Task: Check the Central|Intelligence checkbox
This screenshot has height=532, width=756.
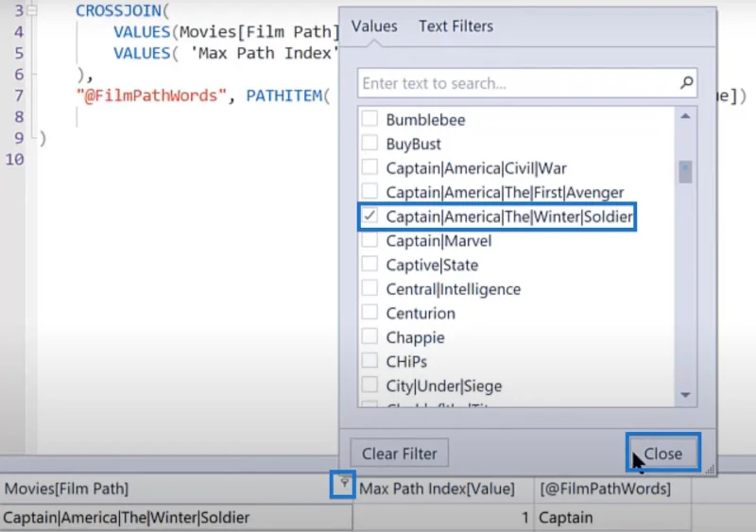Action: pos(369,288)
